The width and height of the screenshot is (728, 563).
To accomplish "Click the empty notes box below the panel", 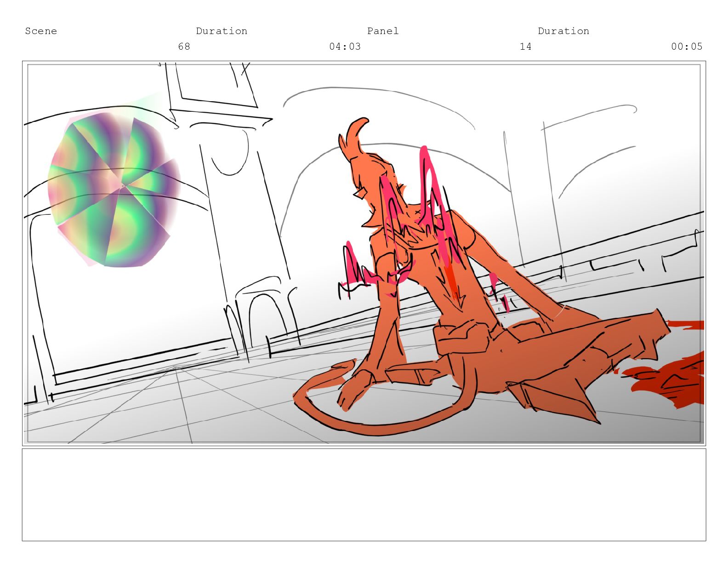I will 364,494.
